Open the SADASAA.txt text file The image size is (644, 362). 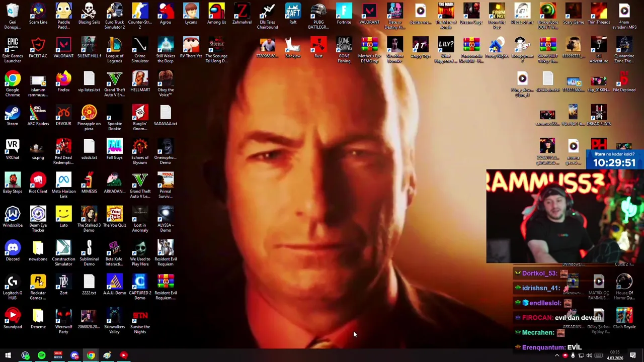(166, 115)
